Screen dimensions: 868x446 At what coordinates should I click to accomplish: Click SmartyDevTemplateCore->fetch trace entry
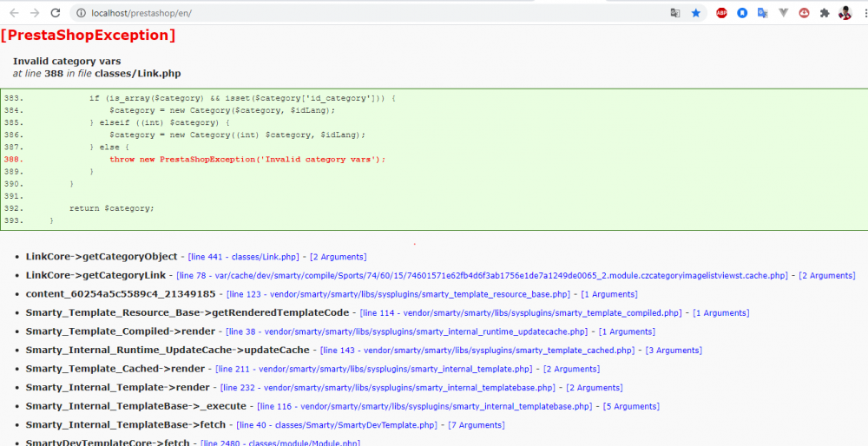[x=108, y=443]
